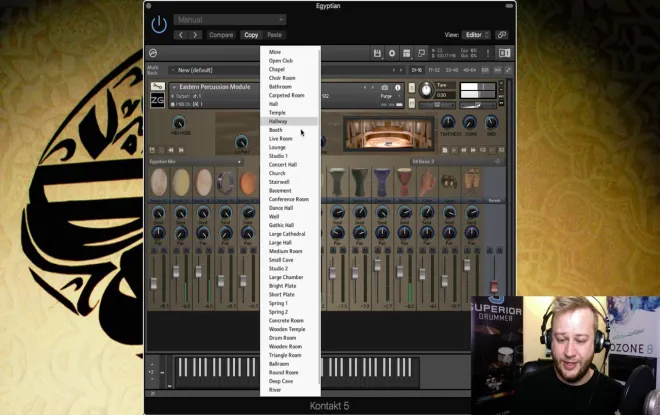Click the red djembe instrument icon

404,182
